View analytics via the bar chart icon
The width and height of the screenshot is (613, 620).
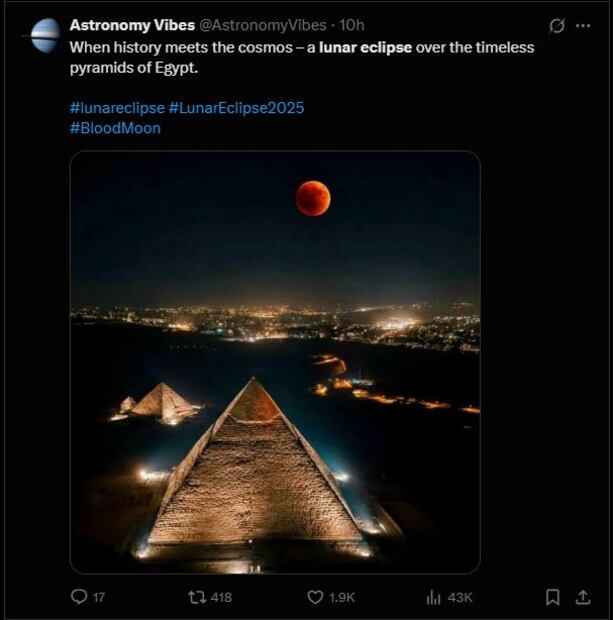point(433,597)
